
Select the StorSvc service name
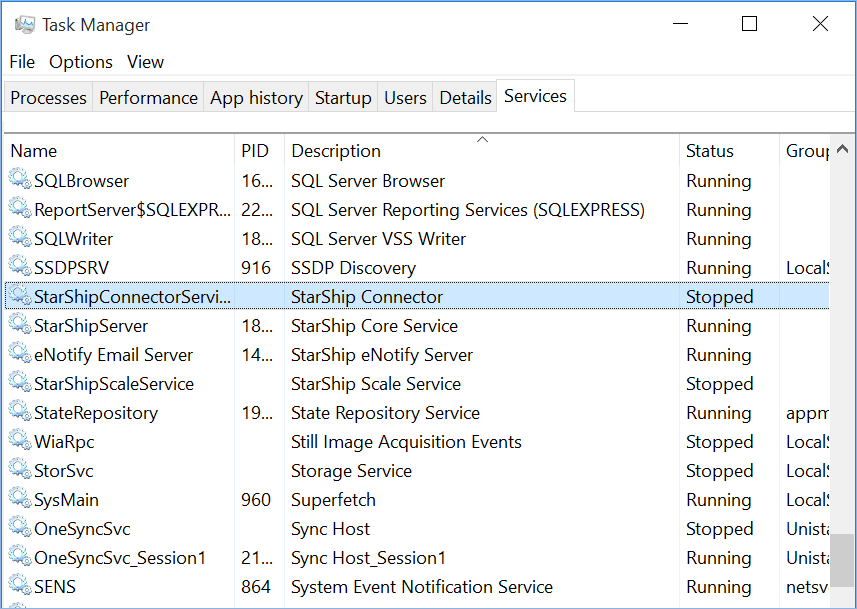[63, 471]
